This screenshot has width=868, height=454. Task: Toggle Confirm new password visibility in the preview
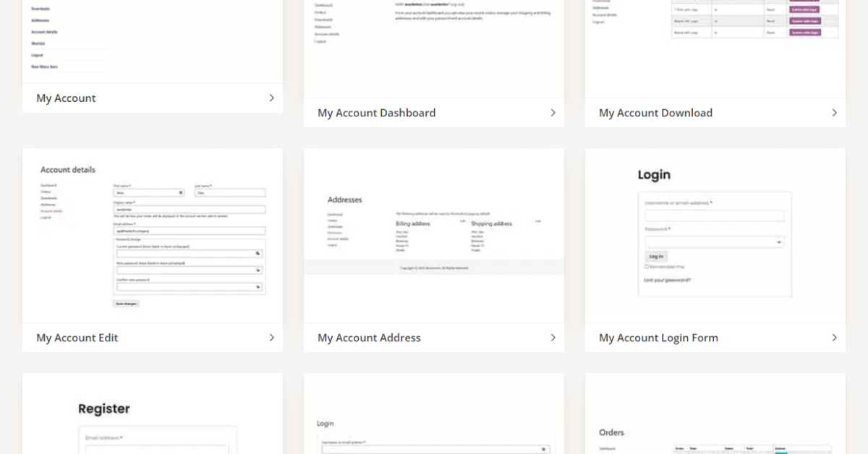258,286
